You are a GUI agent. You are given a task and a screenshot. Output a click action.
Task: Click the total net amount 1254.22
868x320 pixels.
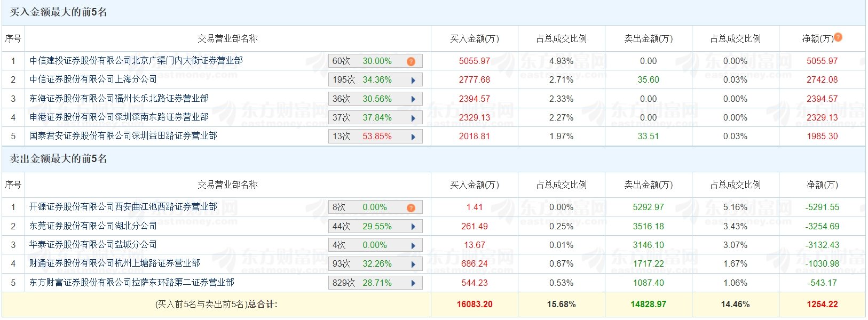tap(822, 304)
